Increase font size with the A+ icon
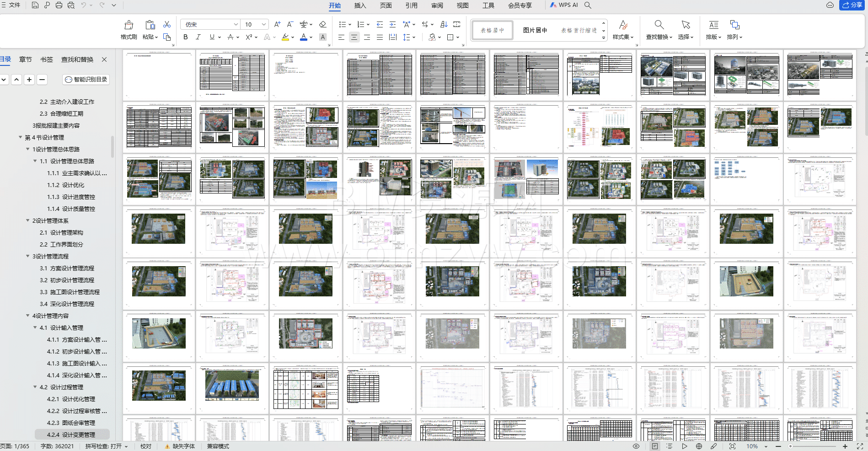 coord(277,24)
